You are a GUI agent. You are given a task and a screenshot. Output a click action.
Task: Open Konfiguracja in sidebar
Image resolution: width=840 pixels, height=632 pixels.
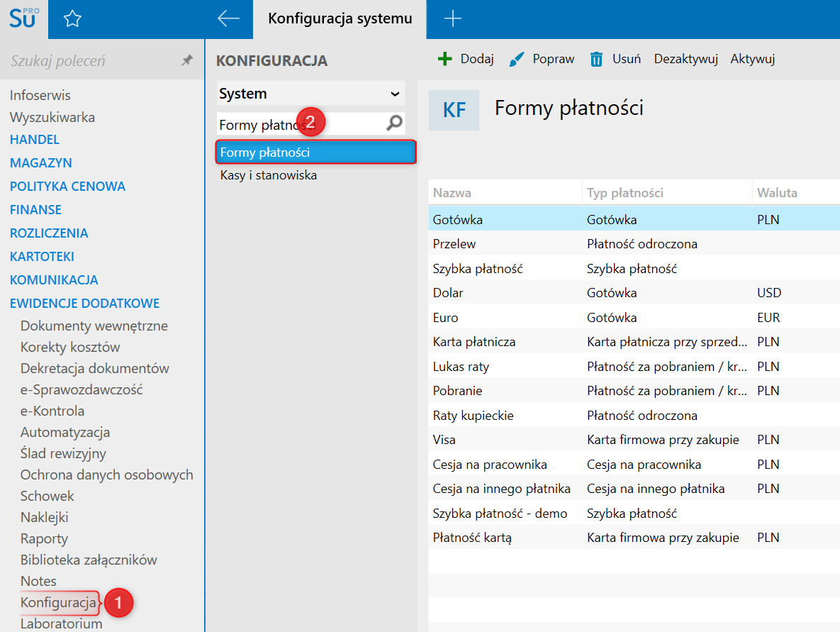[x=58, y=602]
